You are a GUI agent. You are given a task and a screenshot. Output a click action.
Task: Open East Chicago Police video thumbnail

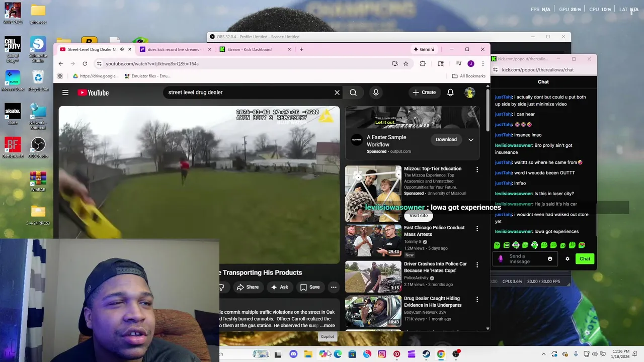[x=373, y=240]
